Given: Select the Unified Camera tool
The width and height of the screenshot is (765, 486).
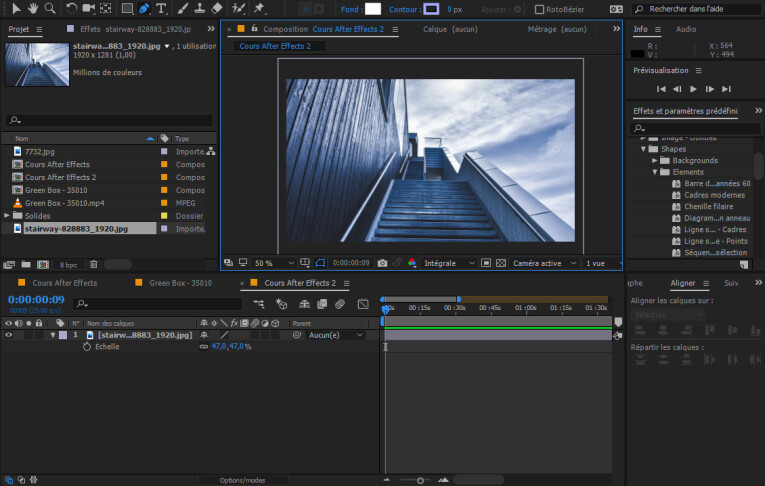Looking at the screenshot, I should point(88,8).
